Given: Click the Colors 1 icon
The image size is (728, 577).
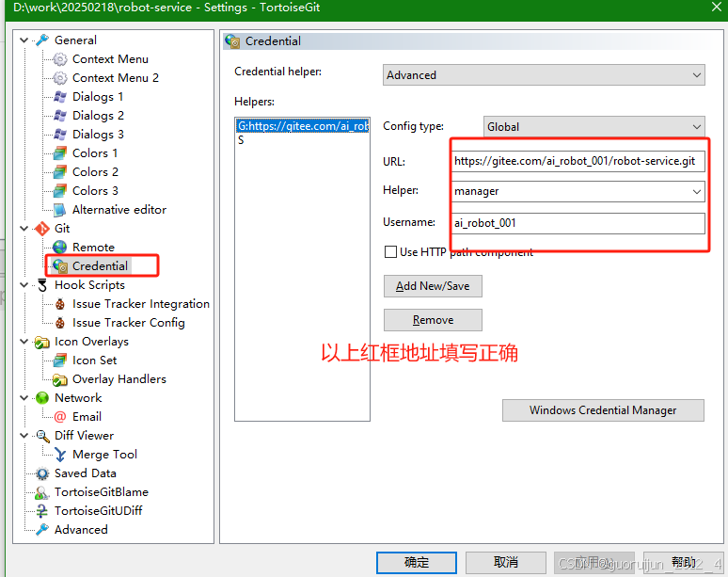Looking at the screenshot, I should tap(60, 152).
